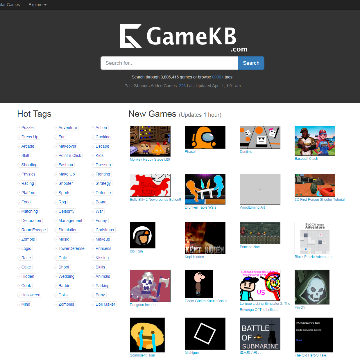360x360 pixels.
Task: Open the blank gray game thumbnail
Action: tap(260, 189)
